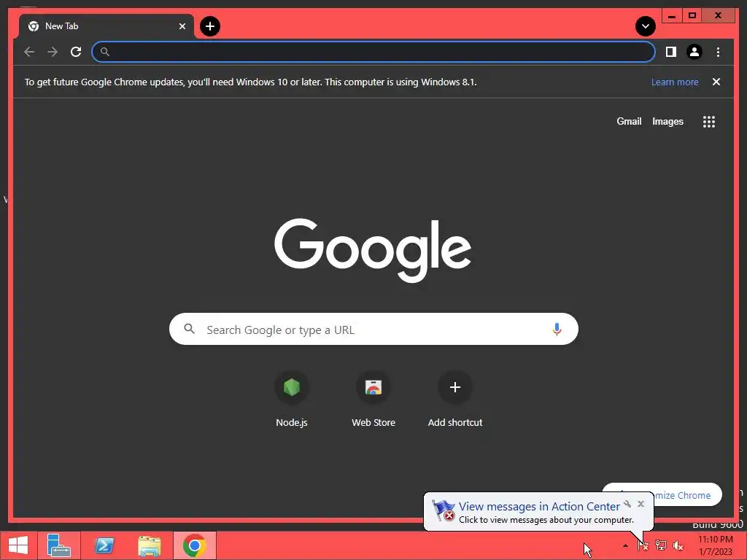Click the wrench icon in notification balloon
This screenshot has width=747, height=560.
point(627,504)
